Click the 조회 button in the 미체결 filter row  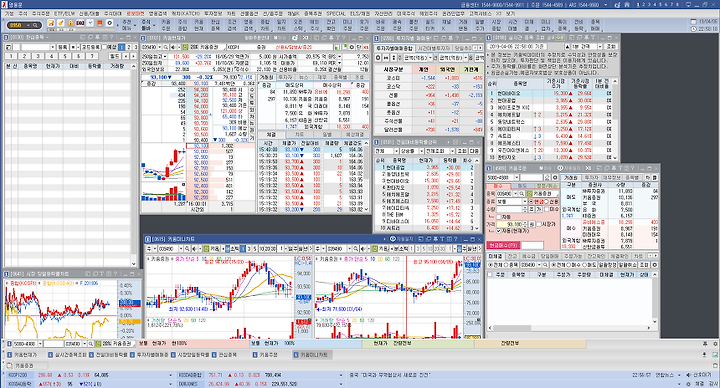(644, 265)
